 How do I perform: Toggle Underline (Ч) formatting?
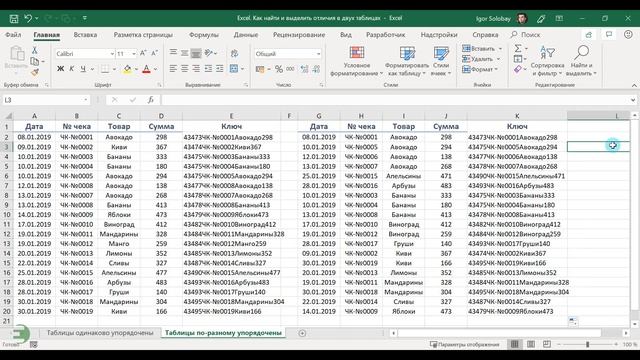pyautogui.click(x=83, y=69)
